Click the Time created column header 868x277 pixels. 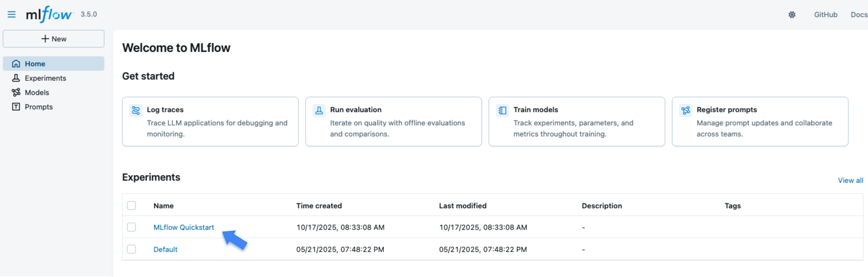click(319, 206)
